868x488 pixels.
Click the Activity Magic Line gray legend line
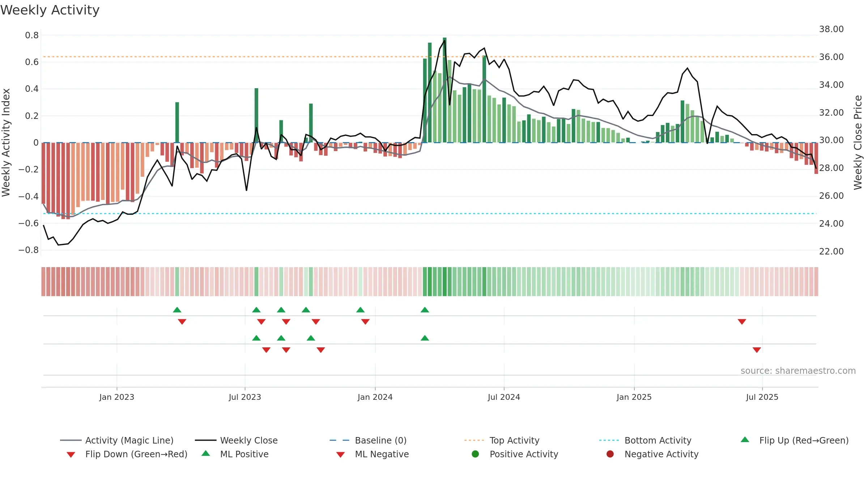point(71,440)
